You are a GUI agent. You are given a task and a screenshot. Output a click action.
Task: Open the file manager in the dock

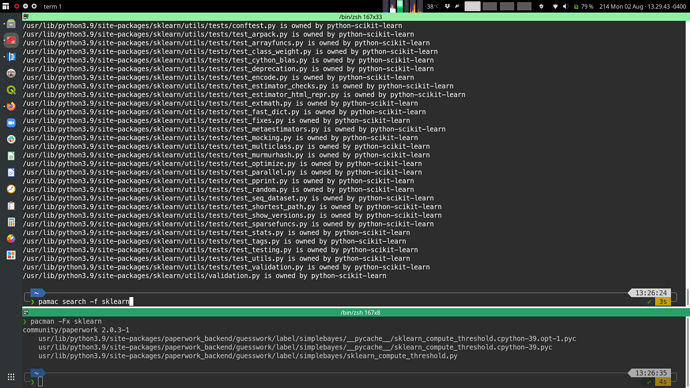(11, 24)
